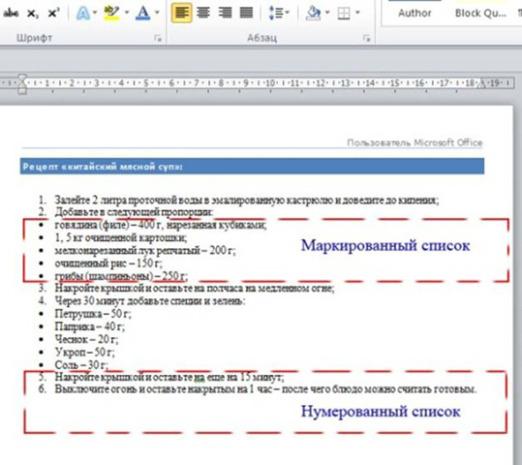Apply paragraph shading fill
The image size is (522, 465).
[313, 13]
